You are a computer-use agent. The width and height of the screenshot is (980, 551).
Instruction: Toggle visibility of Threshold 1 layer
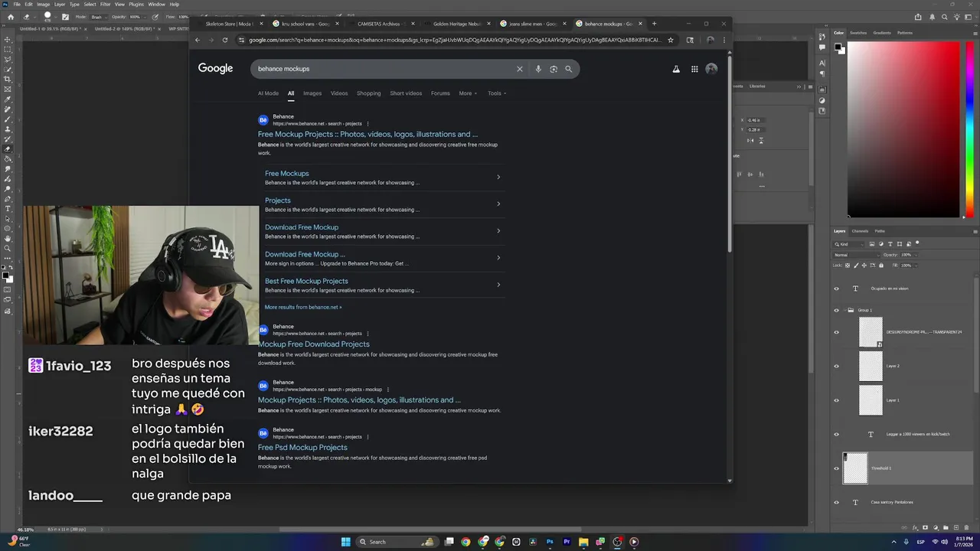[836, 468]
